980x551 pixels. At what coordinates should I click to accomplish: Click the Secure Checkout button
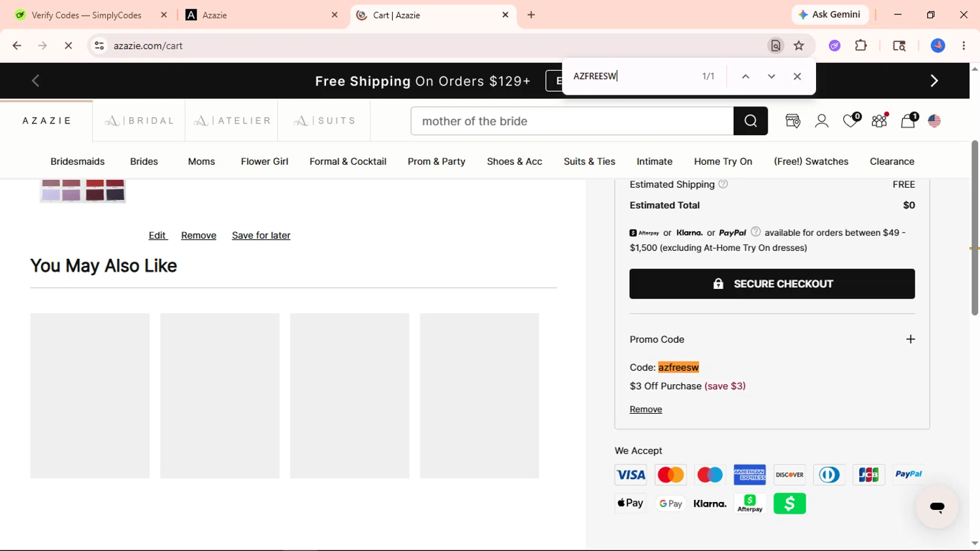click(772, 284)
